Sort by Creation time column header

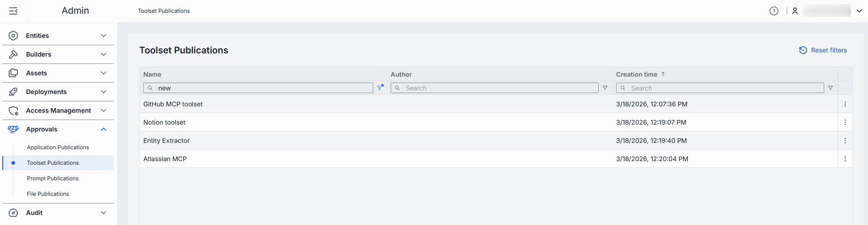[637, 74]
